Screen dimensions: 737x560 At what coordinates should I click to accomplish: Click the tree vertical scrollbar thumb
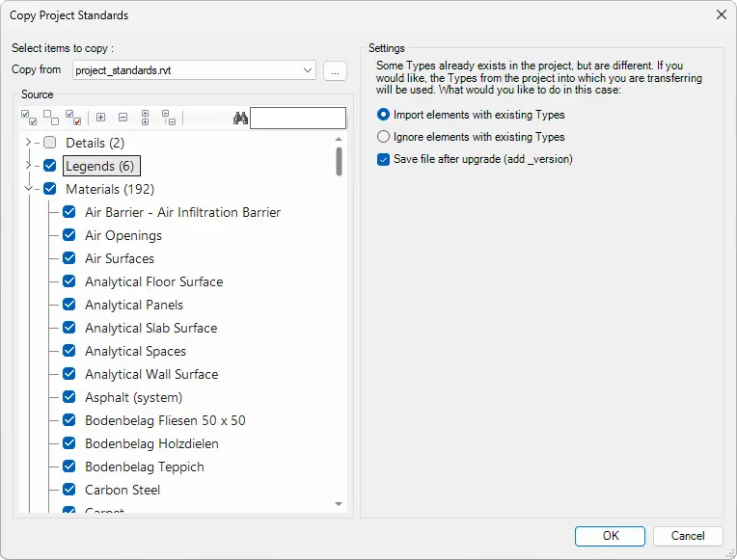(x=339, y=161)
